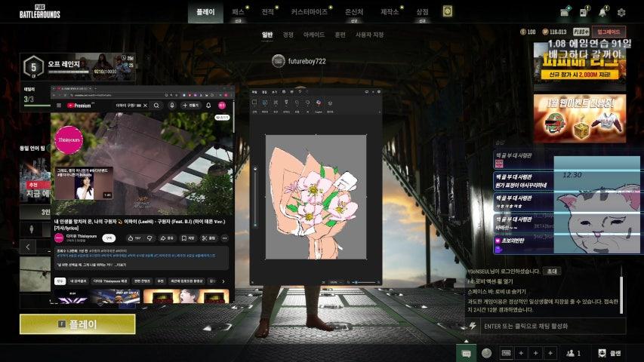Add first empty squad slot plus
This screenshot has height=362, width=644.
coord(521,353)
